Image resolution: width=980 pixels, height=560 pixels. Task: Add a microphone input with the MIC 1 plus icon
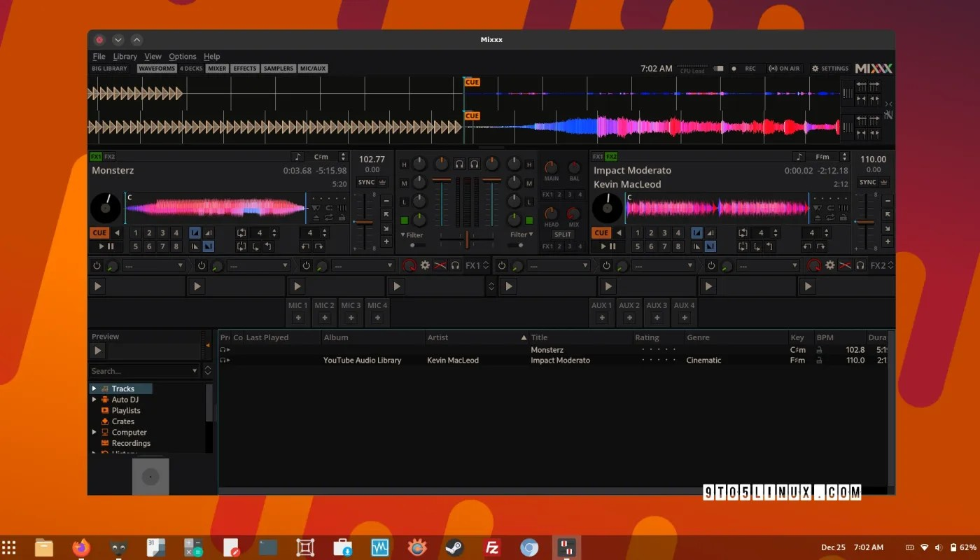click(297, 317)
